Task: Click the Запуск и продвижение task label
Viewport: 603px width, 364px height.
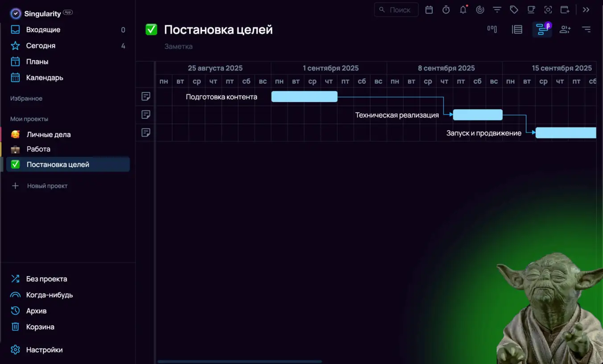Action: pos(484,133)
